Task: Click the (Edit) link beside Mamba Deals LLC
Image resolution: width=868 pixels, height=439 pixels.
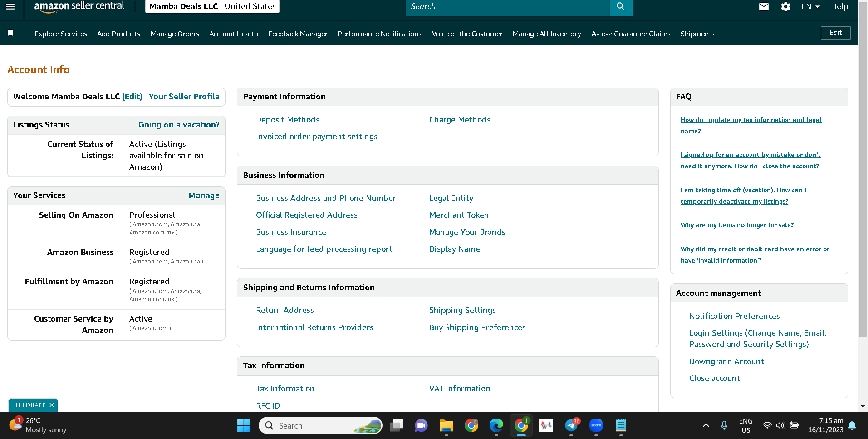Action: tap(132, 97)
